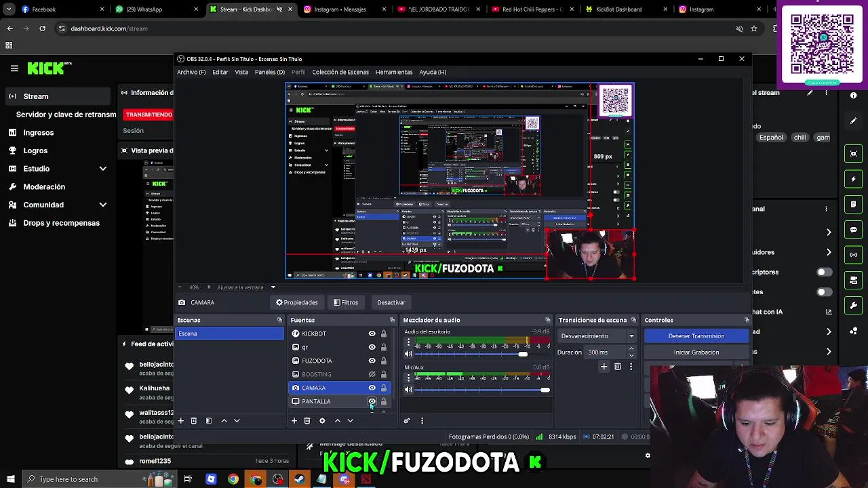868x488 pixels.
Task: Open the chat bubble icon in Kick sidebar
Action: point(854,230)
